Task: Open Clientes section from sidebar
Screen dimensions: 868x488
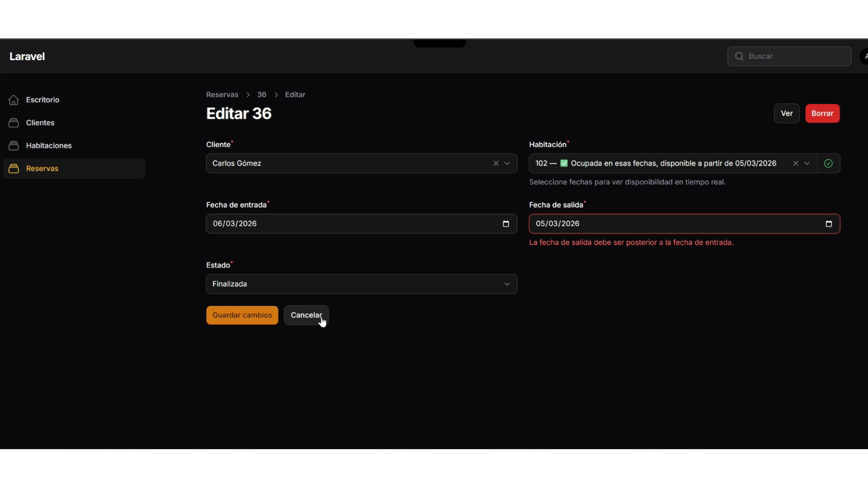Action: [x=40, y=123]
